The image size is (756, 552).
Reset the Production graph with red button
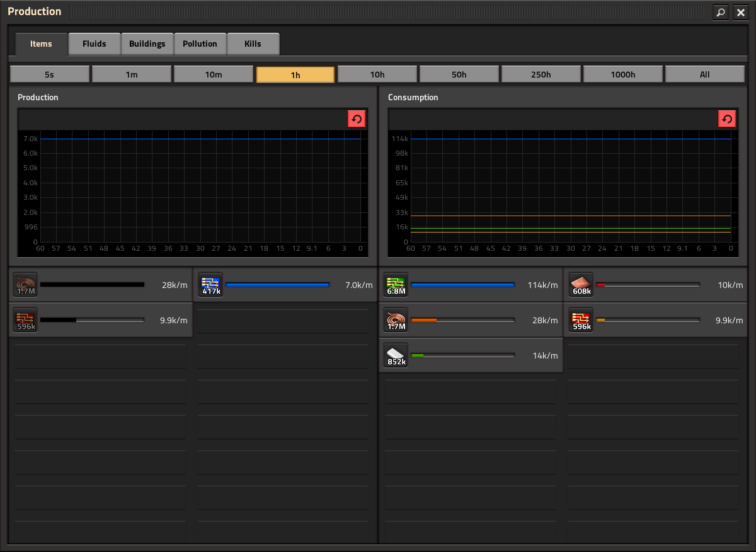point(357,118)
